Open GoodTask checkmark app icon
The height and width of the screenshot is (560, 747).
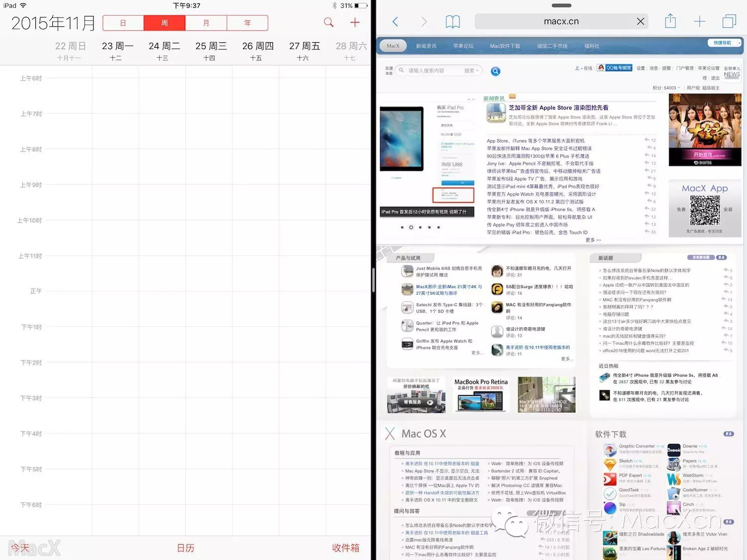click(x=610, y=493)
